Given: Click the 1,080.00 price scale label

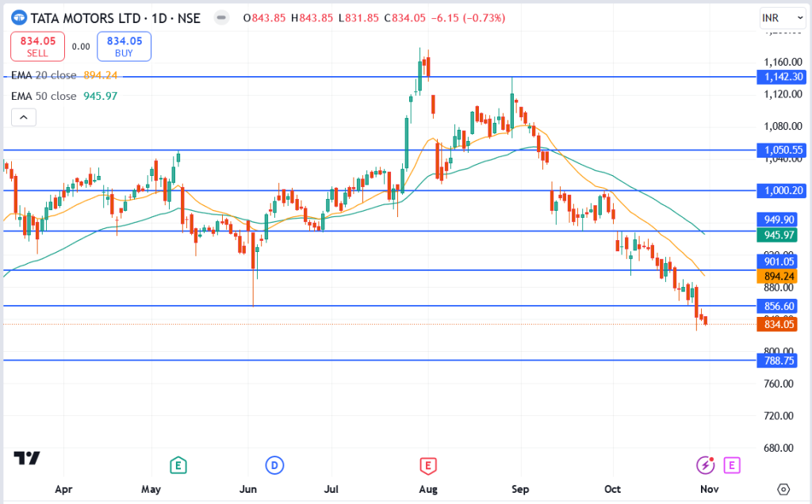Looking at the screenshot, I should [x=783, y=126].
